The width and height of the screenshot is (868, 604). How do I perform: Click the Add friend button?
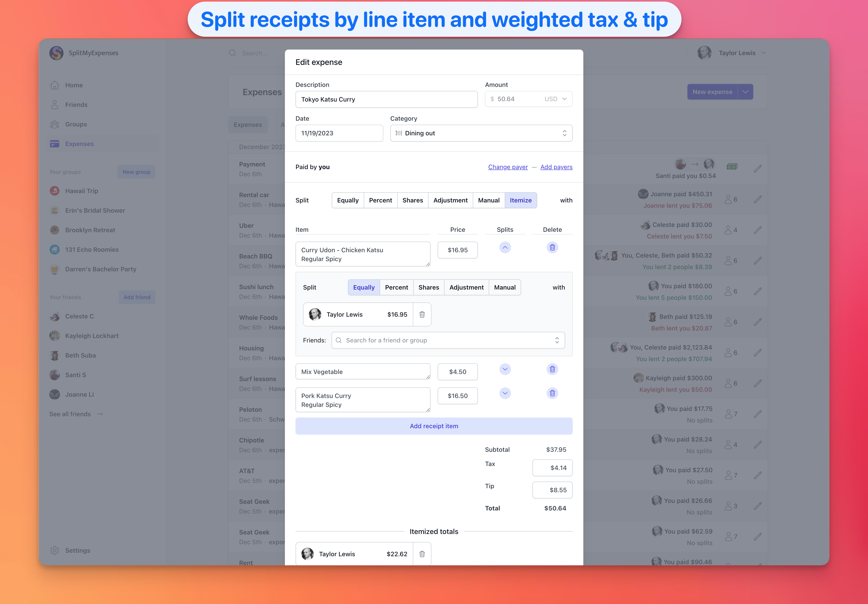(x=137, y=297)
